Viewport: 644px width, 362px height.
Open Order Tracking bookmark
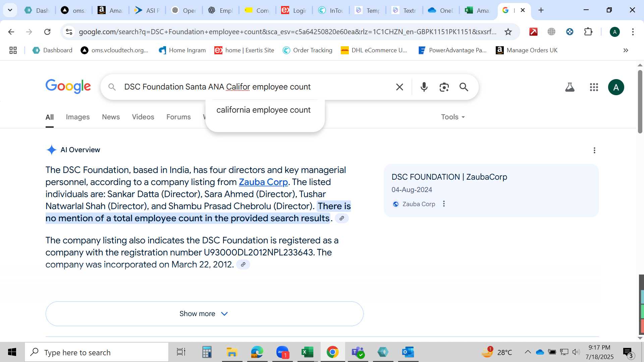point(308,50)
